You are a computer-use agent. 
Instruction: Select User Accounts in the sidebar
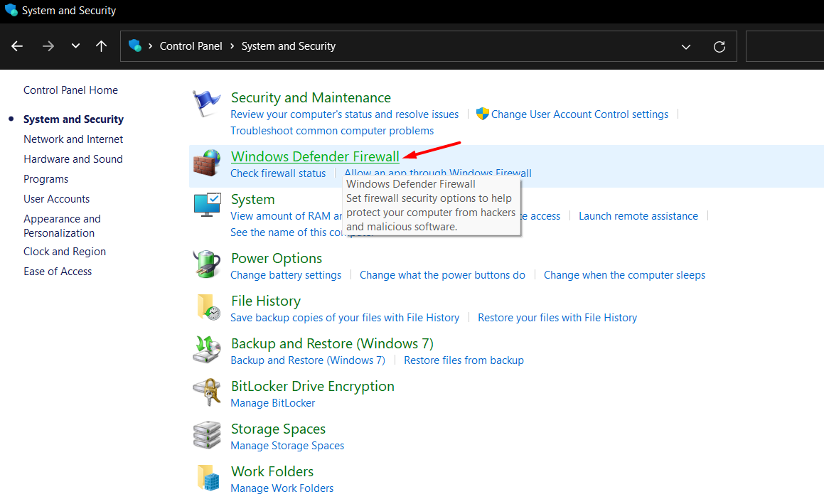[56, 199]
